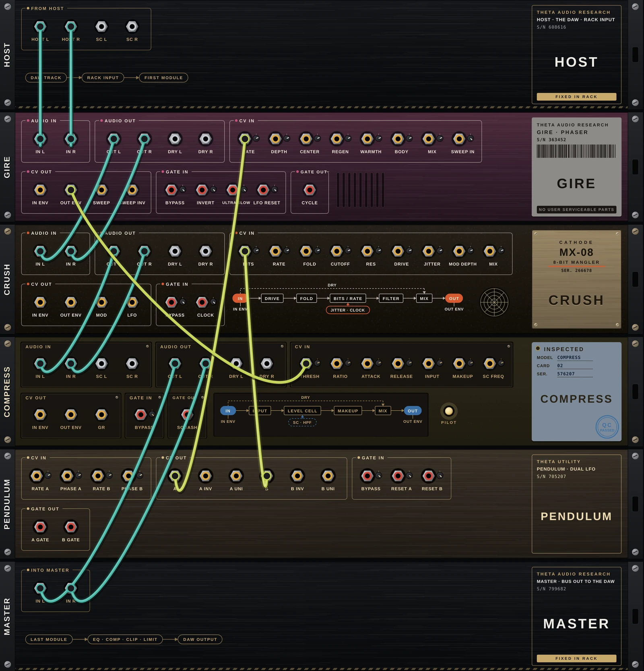Viewport: 644px width, 671px height.
Task: Click Compress BYPASS gate jack
Action: point(141,414)
